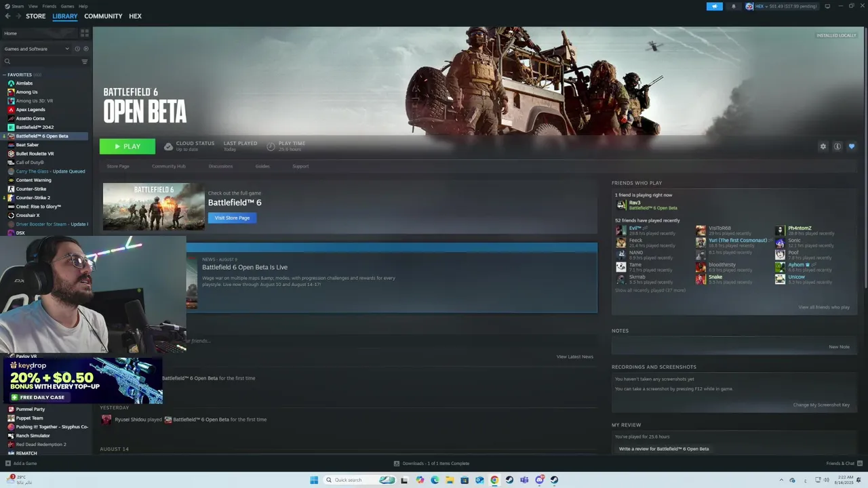Go to the STORE tab

(36, 16)
